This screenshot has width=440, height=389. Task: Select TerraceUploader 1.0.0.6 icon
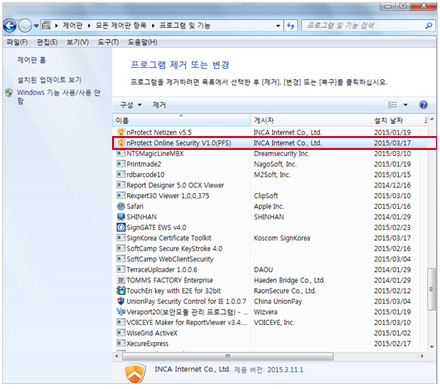point(121,270)
